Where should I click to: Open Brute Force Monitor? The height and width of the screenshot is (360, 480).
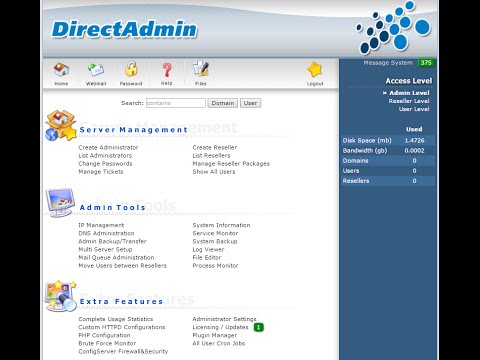pos(107,343)
